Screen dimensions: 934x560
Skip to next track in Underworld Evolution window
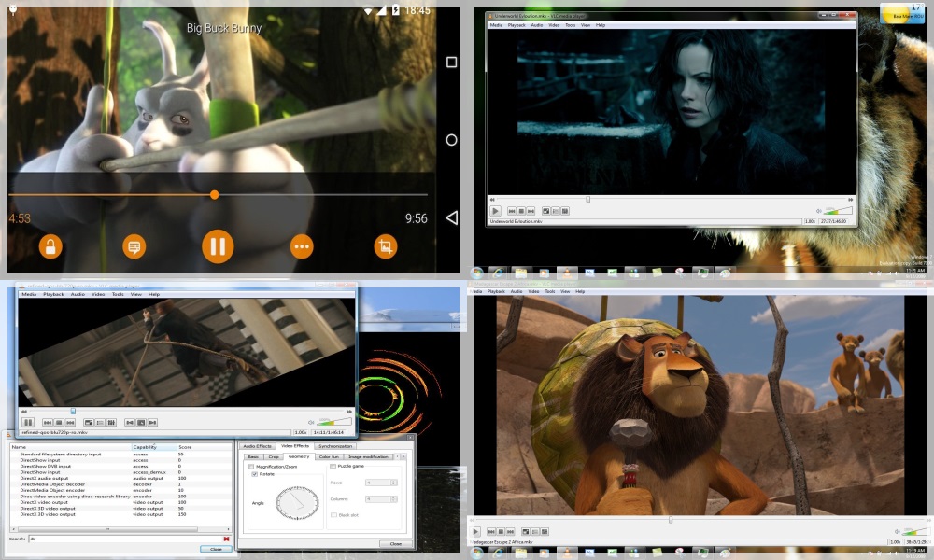pos(531,211)
